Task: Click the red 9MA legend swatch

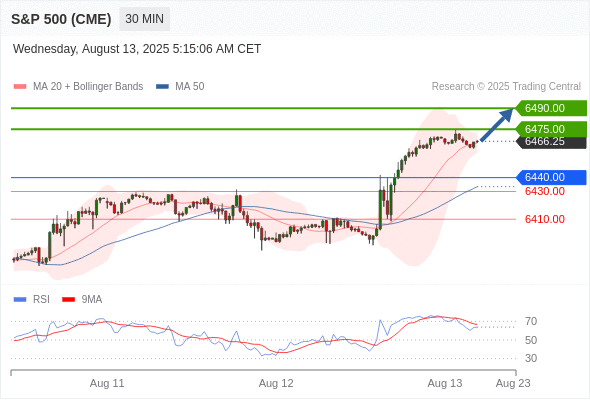Action: pyautogui.click(x=68, y=300)
